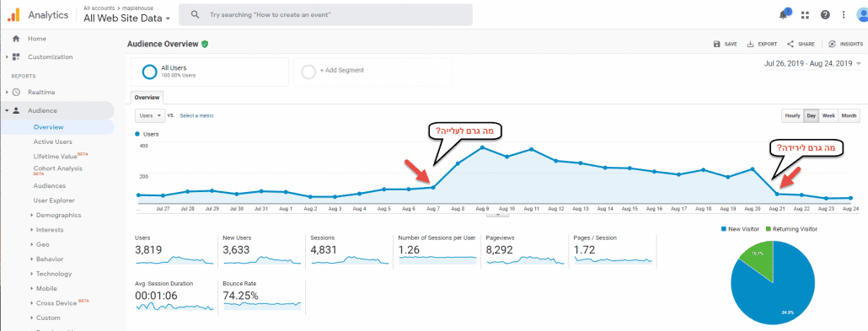This screenshot has height=331, width=868.
Task: Click the Pageviews metric tile 8,292
Action: point(525,250)
